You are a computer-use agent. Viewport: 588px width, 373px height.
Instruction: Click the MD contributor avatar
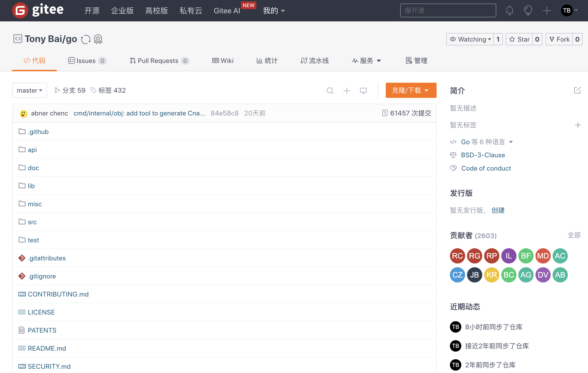543,256
